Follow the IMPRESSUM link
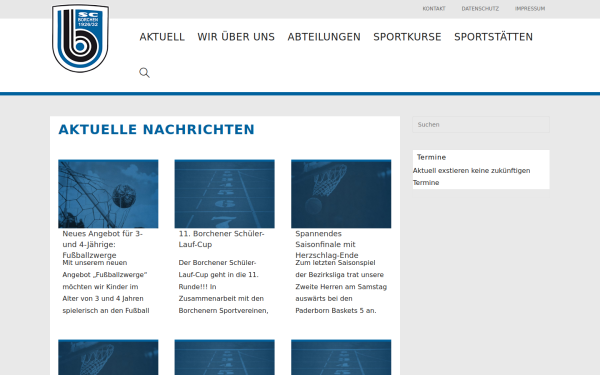The width and height of the screenshot is (600, 375). [530, 8]
